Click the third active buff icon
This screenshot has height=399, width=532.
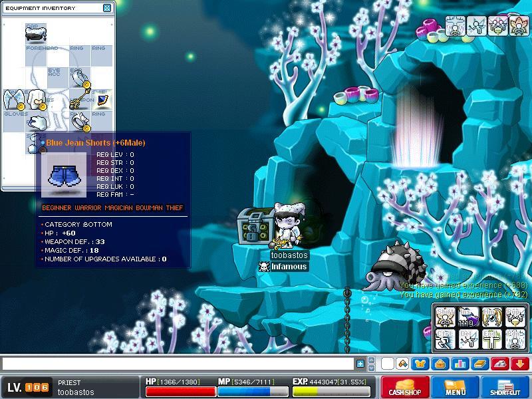(x=497, y=26)
